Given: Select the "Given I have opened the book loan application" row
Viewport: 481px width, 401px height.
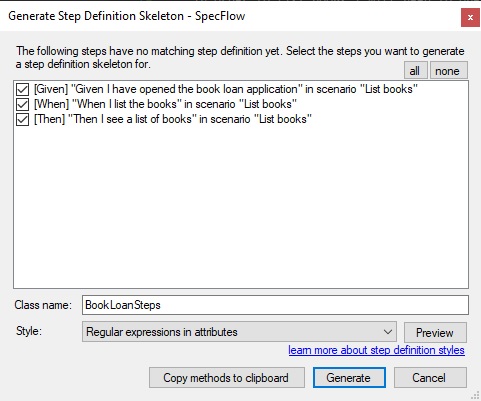Looking at the screenshot, I should point(226,89).
